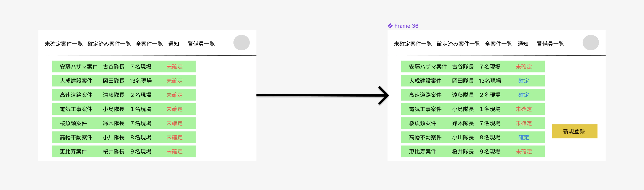Click blue 確定 status on 大成建設案件 row

click(x=524, y=81)
